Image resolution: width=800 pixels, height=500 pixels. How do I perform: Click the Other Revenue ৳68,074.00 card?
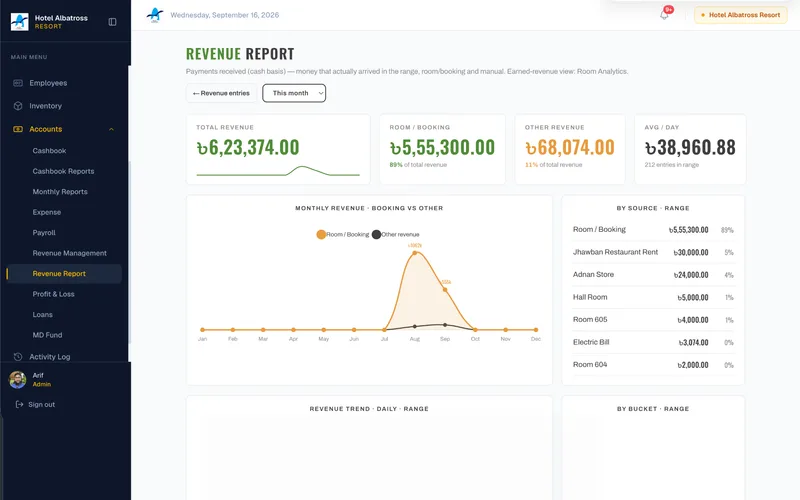point(570,149)
